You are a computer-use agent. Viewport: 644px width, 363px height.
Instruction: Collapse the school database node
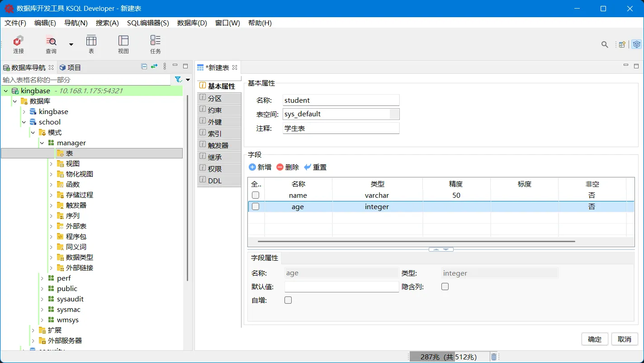(24, 122)
